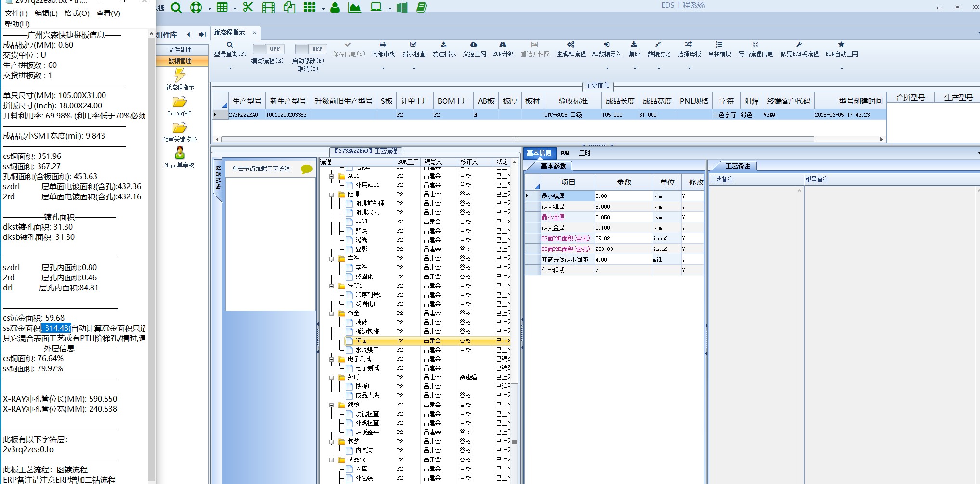Open the MI数据导入 dropdown arrow

(607, 69)
